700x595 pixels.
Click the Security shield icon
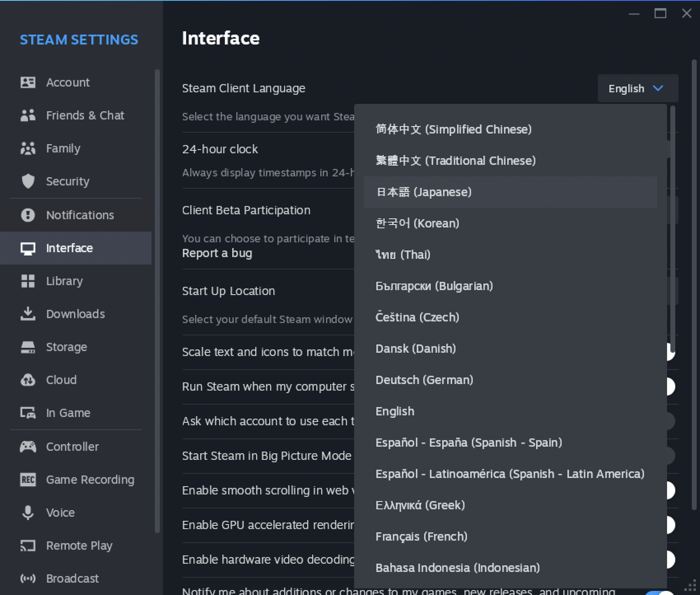click(x=28, y=181)
